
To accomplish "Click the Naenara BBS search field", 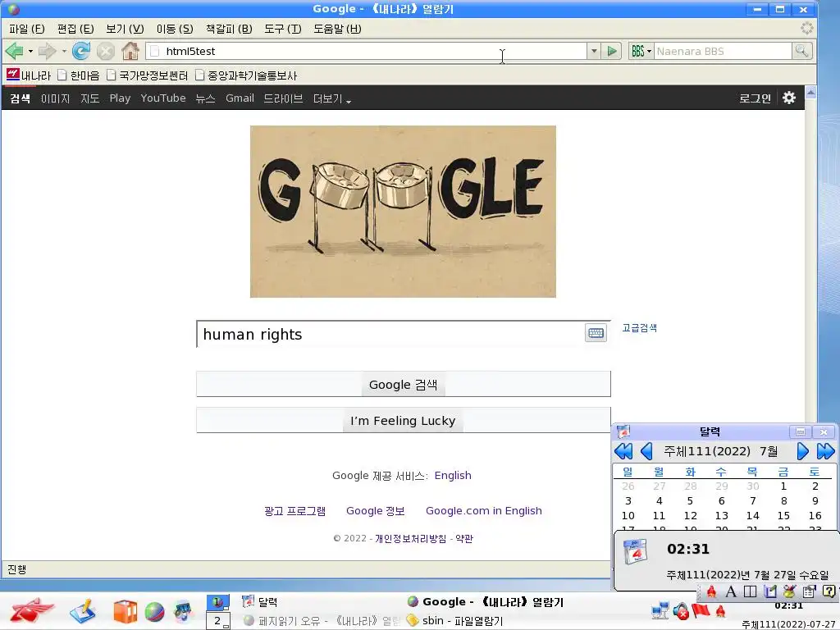I will tap(723, 52).
